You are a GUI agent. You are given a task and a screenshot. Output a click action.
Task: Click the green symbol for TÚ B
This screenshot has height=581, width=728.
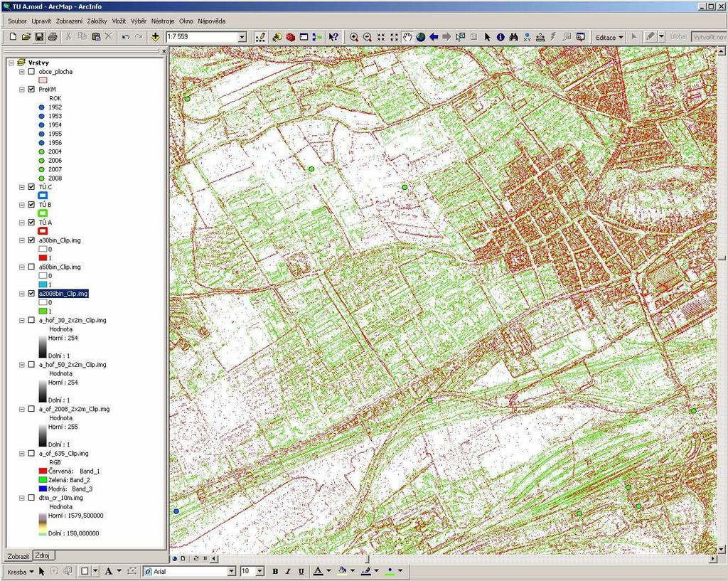[42, 213]
